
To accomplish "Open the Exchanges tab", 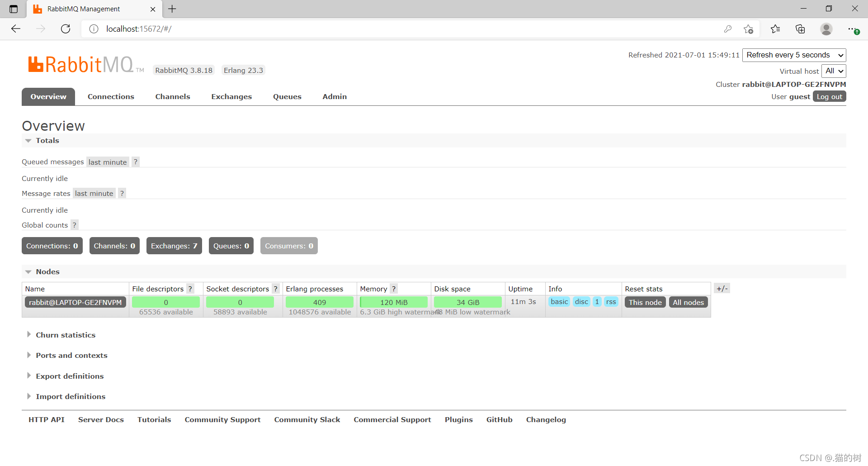I will 231,97.
